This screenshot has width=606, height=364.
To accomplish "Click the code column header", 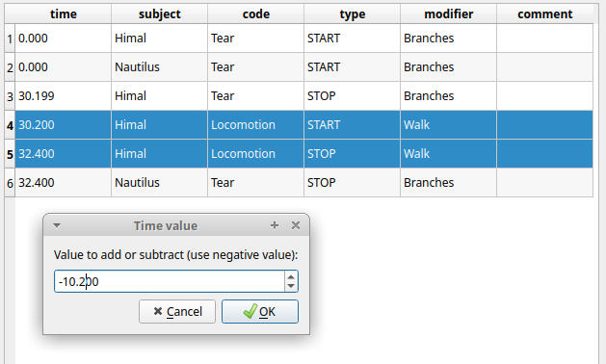I will click(x=256, y=13).
